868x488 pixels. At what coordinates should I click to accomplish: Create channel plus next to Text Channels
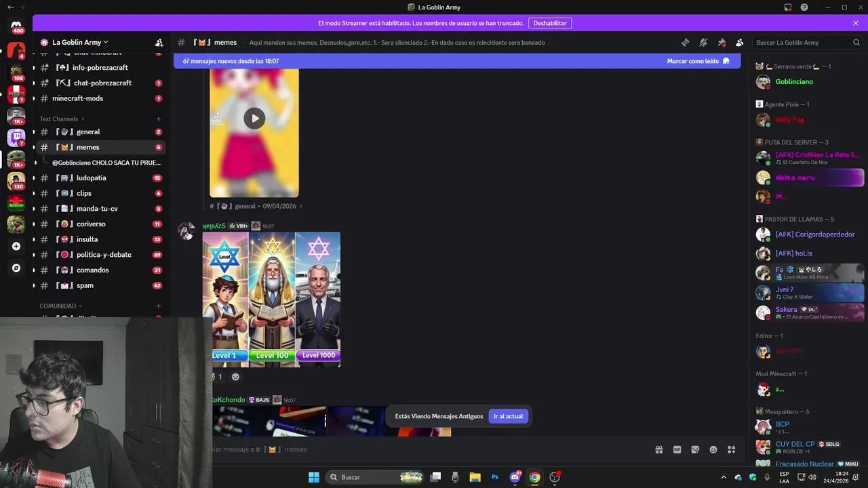159,119
